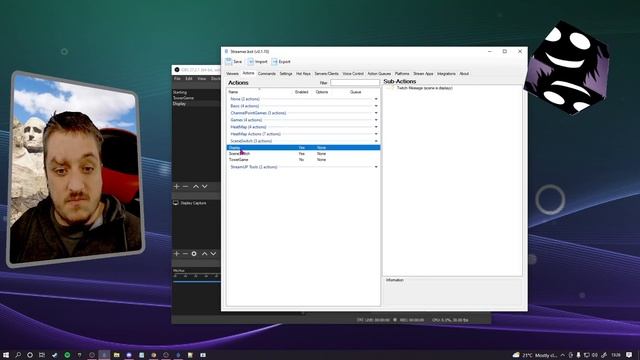Viewport: 640px width, 360px height.
Task: Open the Viewers tab
Action: coord(232,73)
